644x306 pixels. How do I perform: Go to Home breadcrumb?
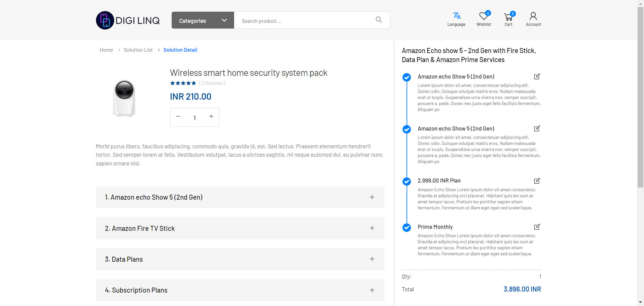106,50
